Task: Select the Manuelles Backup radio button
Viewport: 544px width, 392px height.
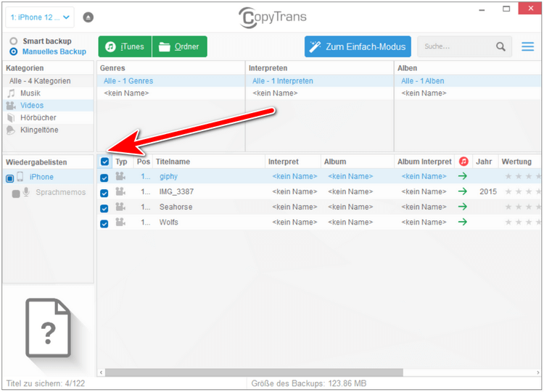Action: (x=14, y=51)
